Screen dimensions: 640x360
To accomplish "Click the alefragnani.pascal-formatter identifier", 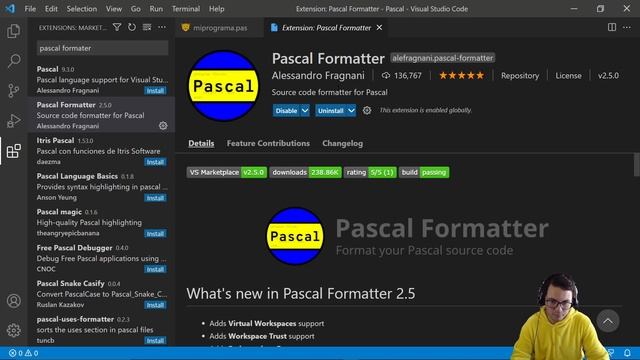I will point(442,58).
